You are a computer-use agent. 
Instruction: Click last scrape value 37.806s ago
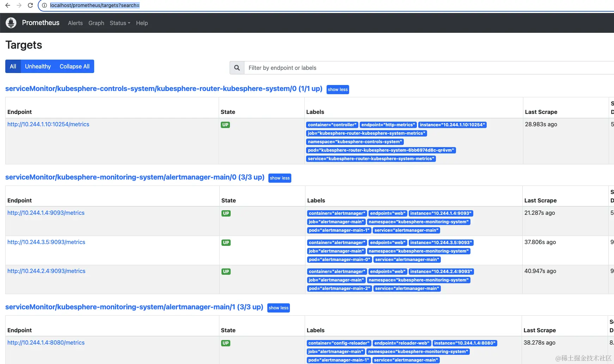(x=540, y=242)
